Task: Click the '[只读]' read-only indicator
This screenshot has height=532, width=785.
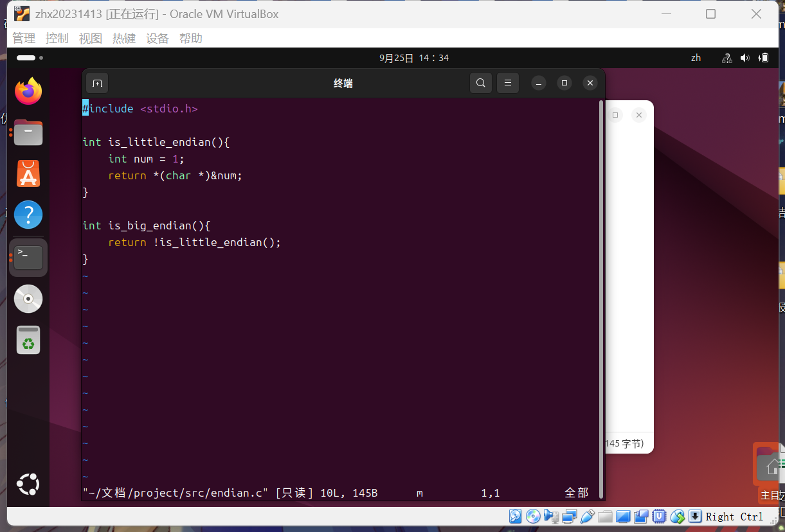Action: tap(294, 493)
